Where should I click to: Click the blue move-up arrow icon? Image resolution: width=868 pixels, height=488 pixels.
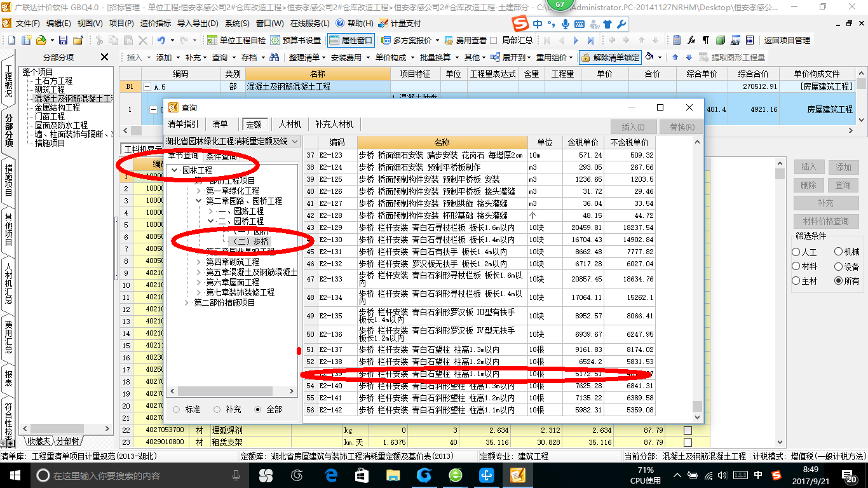coord(675,57)
